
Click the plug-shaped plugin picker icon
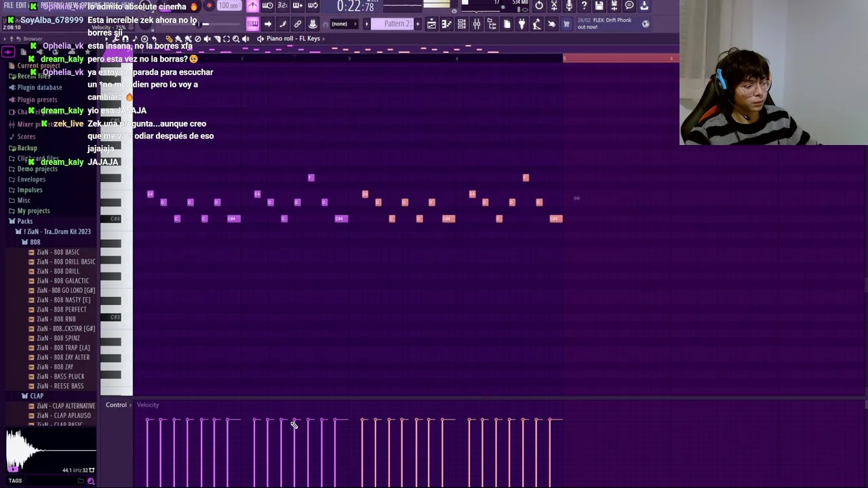pos(522,24)
